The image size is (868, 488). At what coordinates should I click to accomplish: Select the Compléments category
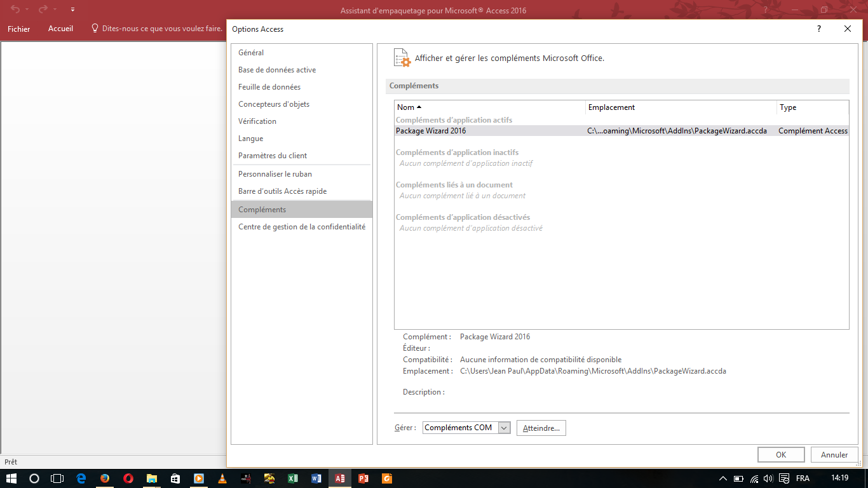click(x=302, y=210)
